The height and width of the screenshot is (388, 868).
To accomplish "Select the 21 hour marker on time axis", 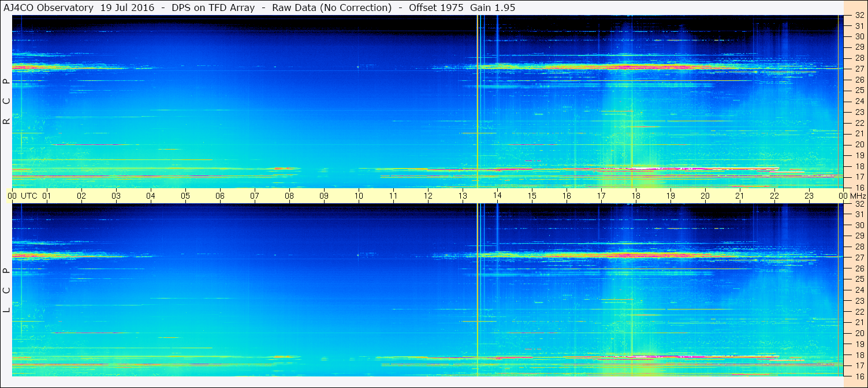I will (740, 196).
